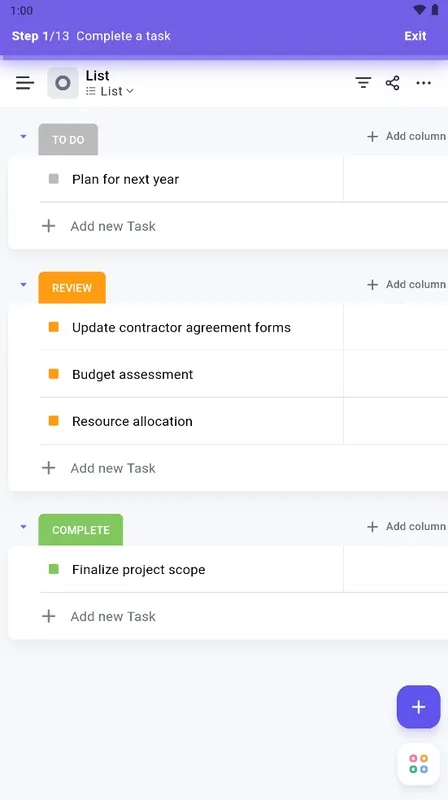The image size is (448, 800).
Task: Toggle status square for Budget assessment
Action: [x=54, y=374]
